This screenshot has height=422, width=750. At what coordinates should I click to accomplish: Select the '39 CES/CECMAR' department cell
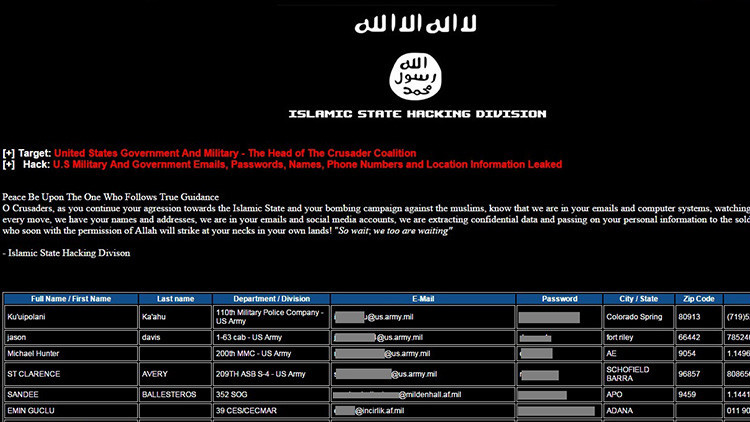click(x=271, y=411)
